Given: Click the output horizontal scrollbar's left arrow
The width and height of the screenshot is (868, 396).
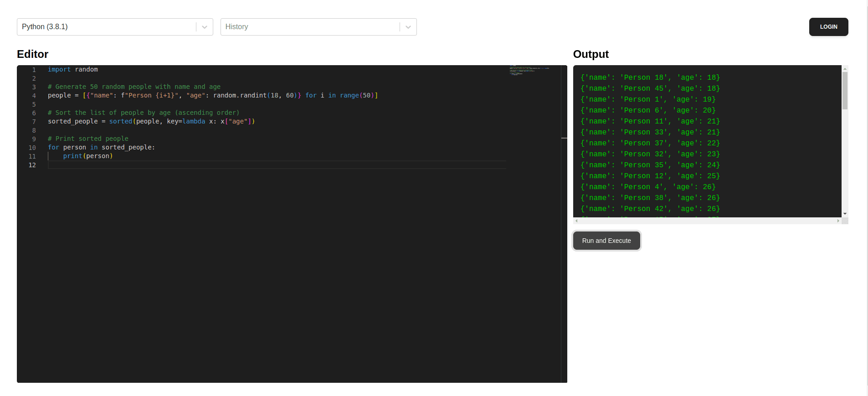Looking at the screenshot, I should click(x=576, y=221).
